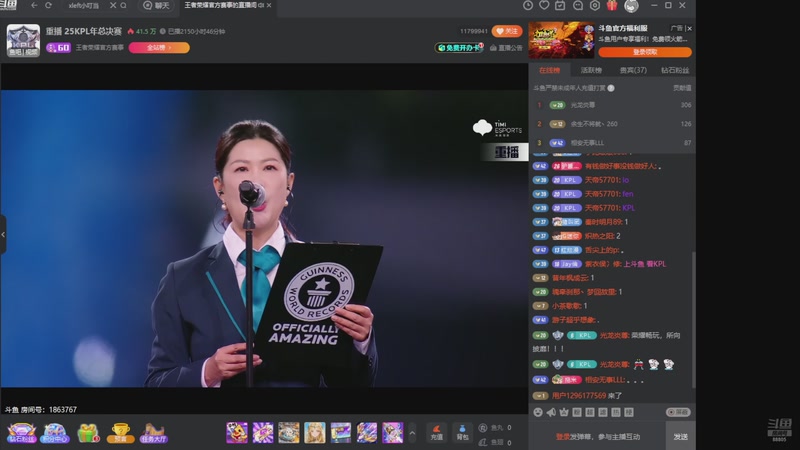This screenshot has width=800, height=450.
Task: Select the sixth gift in the gift bar
Action: (367, 433)
